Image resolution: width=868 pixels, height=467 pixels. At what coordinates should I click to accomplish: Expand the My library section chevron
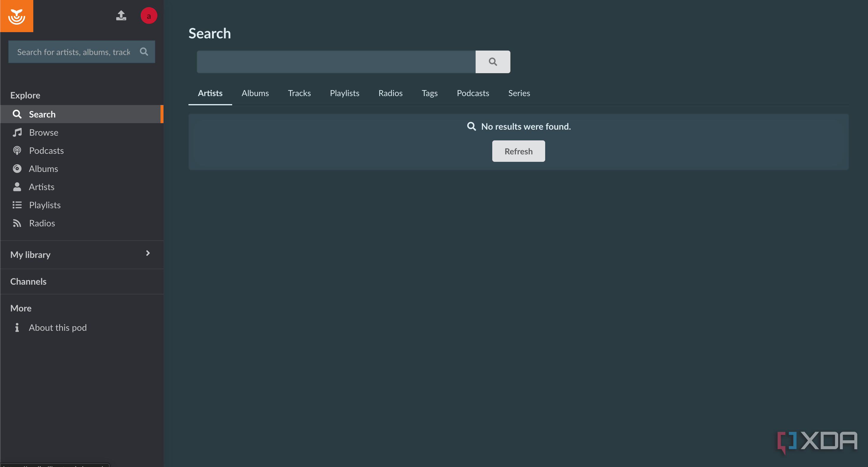(x=147, y=253)
